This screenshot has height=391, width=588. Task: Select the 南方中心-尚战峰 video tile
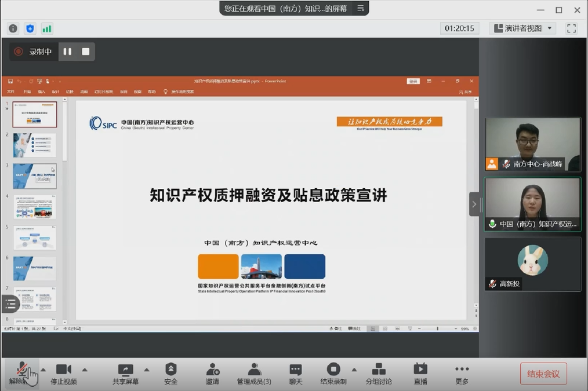click(x=532, y=144)
